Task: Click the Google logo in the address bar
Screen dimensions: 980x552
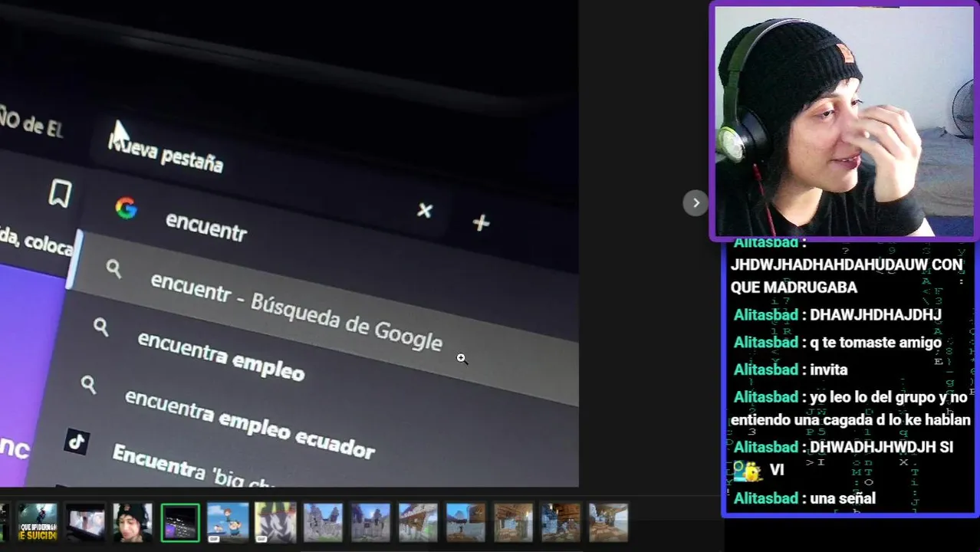Action: click(x=126, y=208)
